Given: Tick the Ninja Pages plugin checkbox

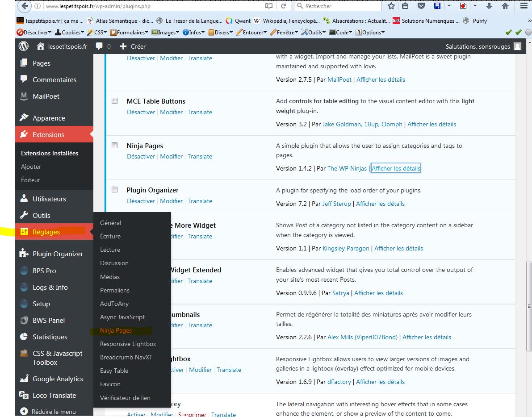Looking at the screenshot, I should pyautogui.click(x=115, y=146).
